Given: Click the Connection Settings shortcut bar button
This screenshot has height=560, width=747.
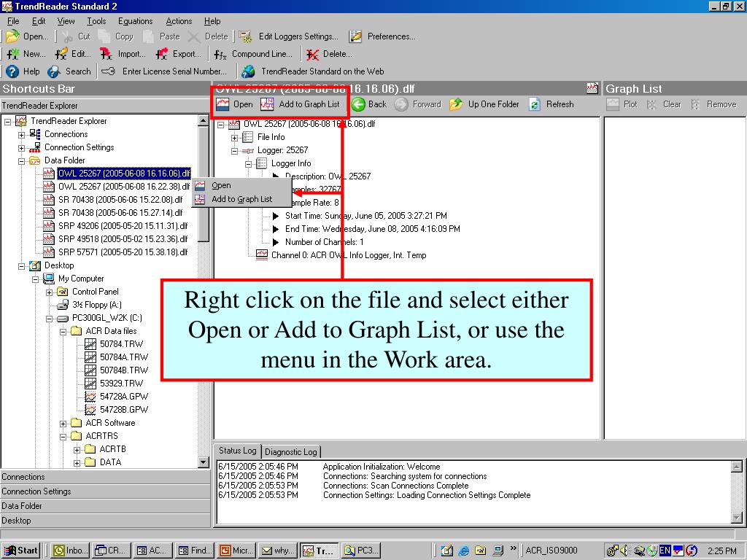Looking at the screenshot, I should tap(105, 491).
